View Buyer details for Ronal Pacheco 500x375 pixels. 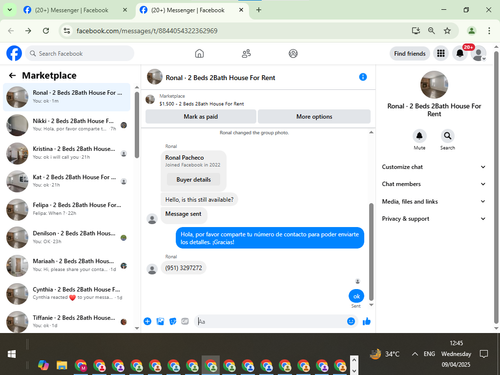pos(193,179)
